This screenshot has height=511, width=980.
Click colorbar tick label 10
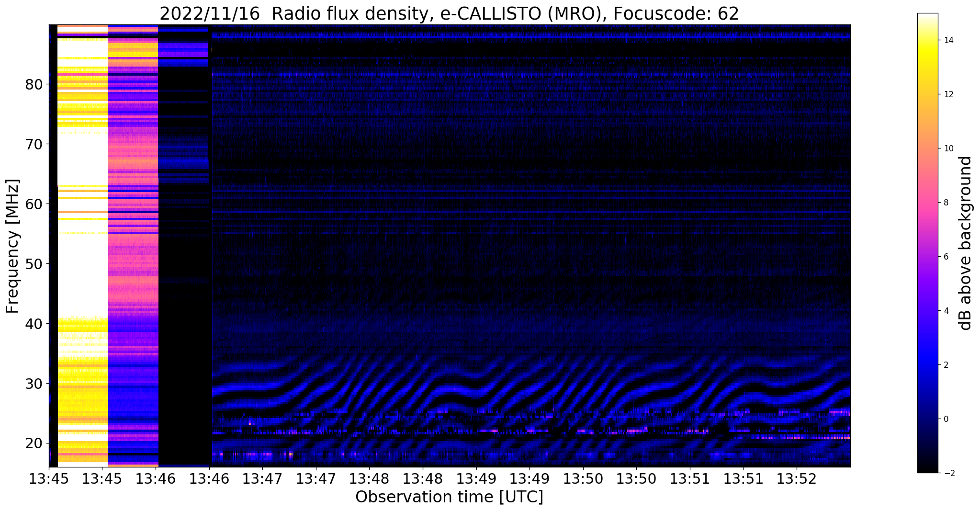tap(948, 149)
